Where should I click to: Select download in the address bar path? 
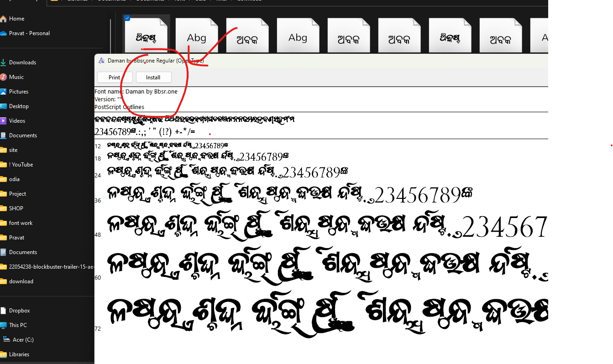[x=249, y=0]
